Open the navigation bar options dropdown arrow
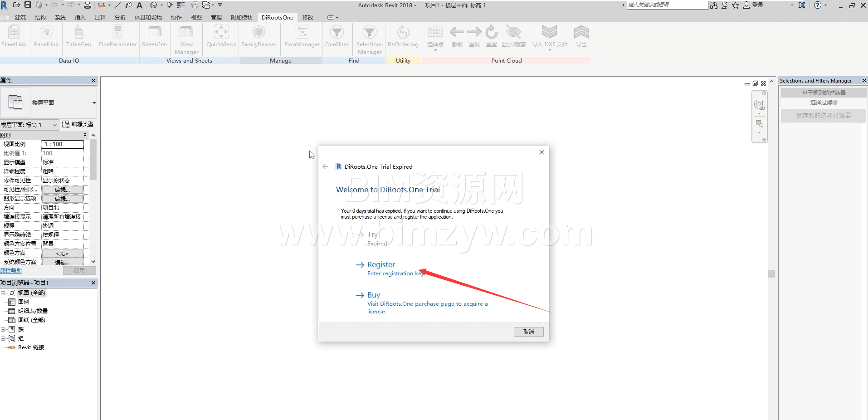The image size is (868, 420). pyautogui.click(x=759, y=133)
